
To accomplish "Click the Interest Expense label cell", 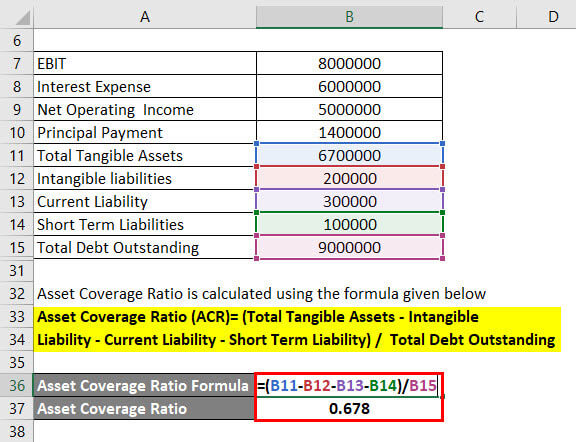I will pos(145,86).
